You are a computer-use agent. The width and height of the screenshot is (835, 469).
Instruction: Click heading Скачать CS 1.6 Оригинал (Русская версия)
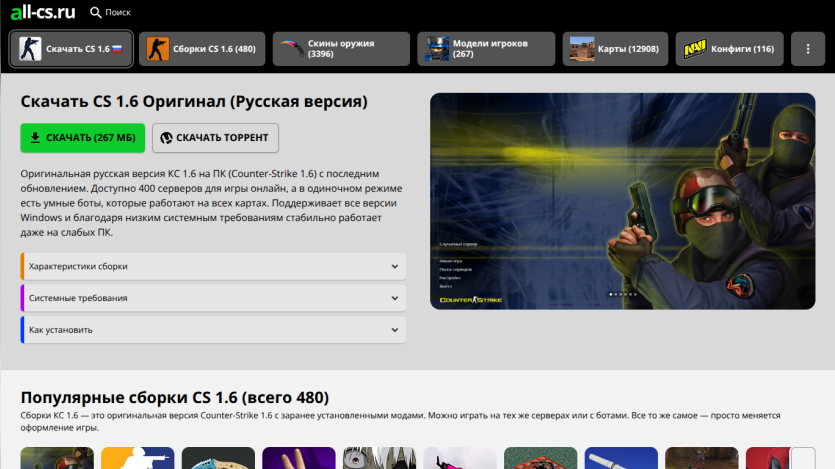pos(194,101)
